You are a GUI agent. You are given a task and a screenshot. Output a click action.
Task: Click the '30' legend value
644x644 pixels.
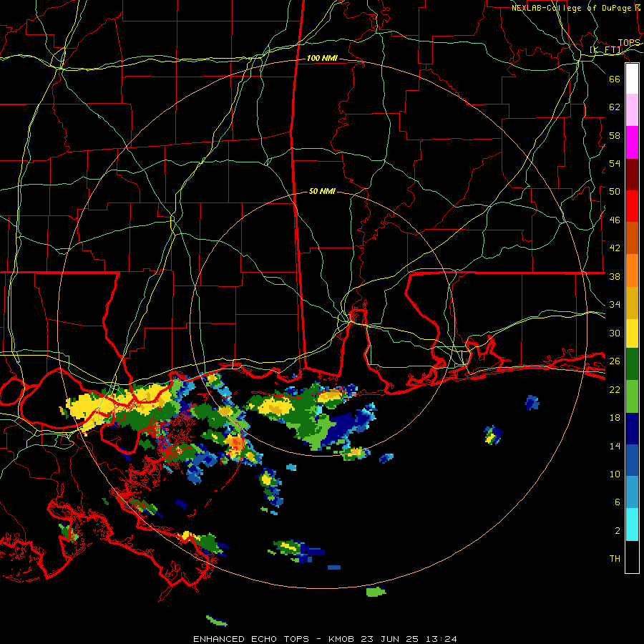click(x=615, y=333)
